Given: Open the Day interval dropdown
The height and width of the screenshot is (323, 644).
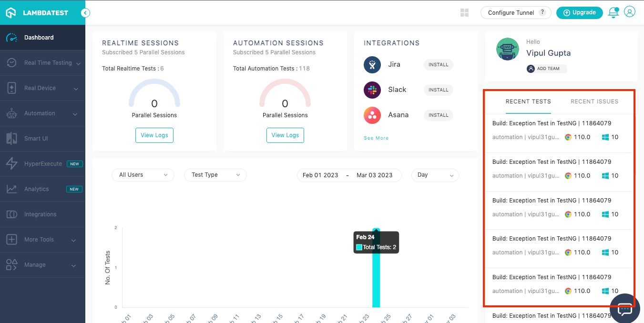Looking at the screenshot, I should coord(435,175).
